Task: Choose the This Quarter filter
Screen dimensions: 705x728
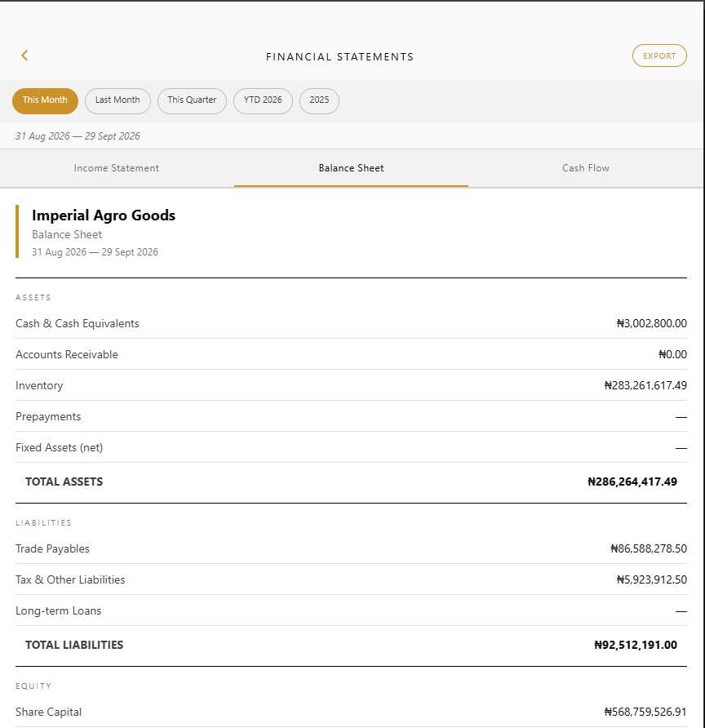Action: (192, 100)
